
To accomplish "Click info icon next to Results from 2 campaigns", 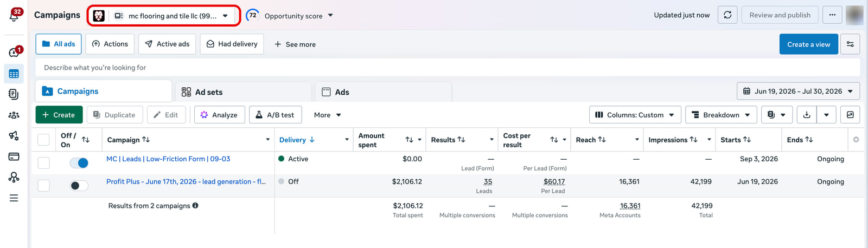I will 195,206.
